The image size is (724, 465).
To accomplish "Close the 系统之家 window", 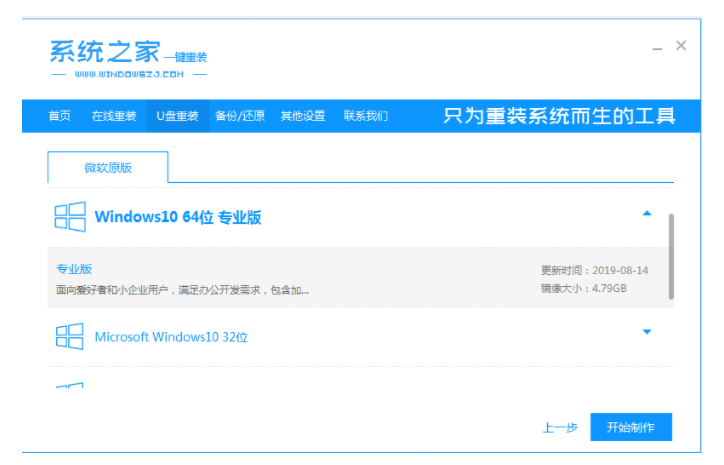I will [681, 45].
